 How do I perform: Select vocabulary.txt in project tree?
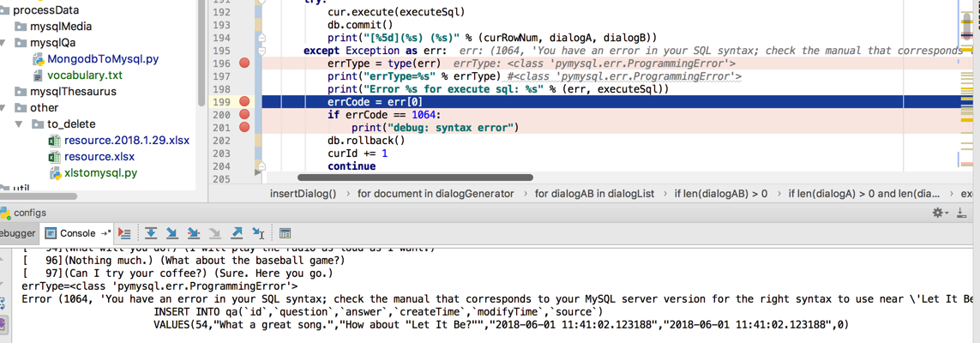[x=85, y=75]
